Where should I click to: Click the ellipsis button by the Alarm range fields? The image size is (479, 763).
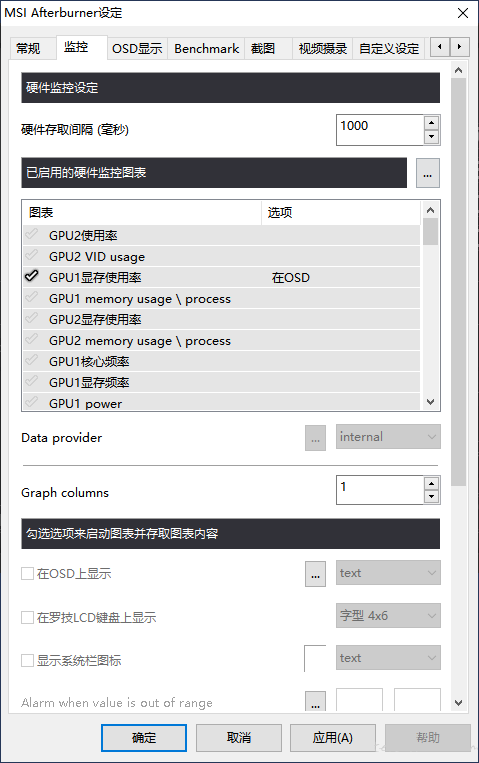315,702
